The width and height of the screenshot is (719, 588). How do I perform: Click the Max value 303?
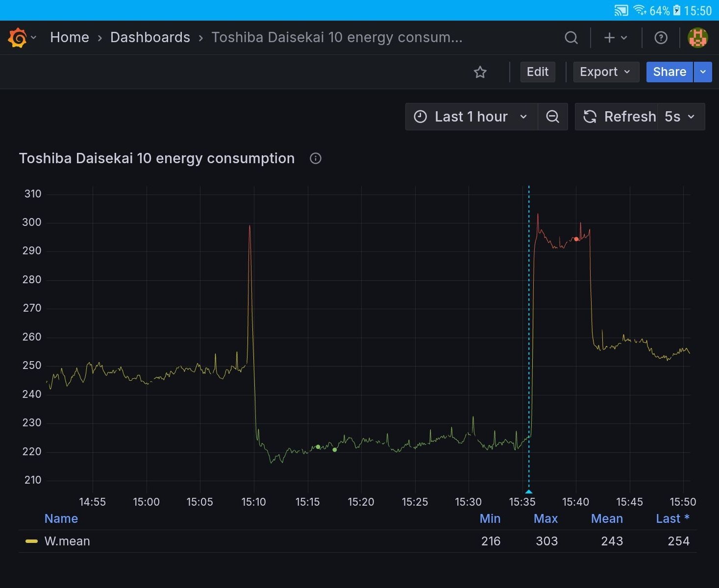pyautogui.click(x=546, y=541)
